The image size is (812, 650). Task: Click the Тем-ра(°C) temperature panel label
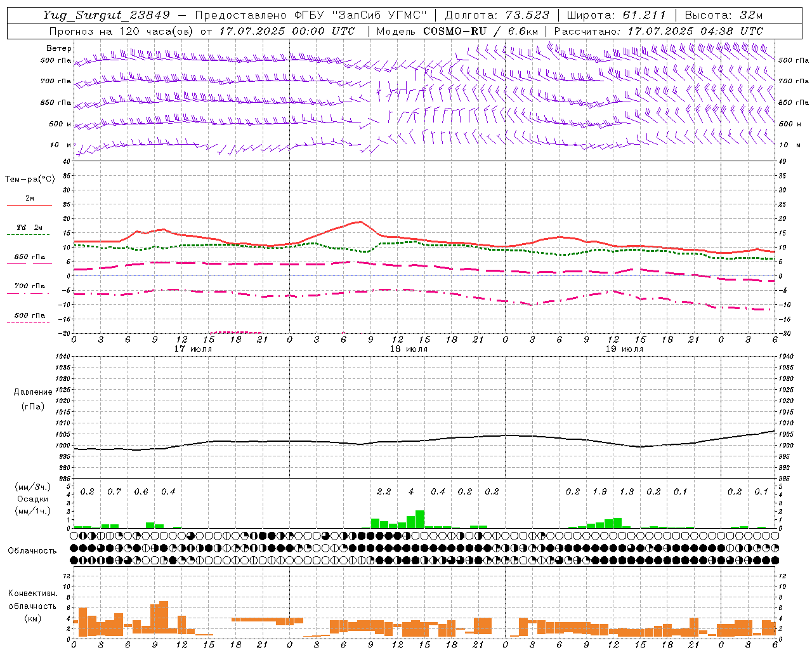coord(30,179)
